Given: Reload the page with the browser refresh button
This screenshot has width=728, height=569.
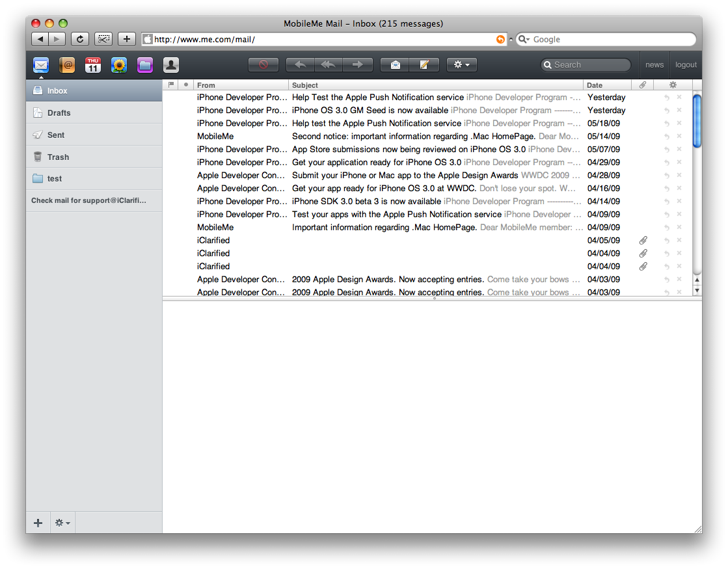Looking at the screenshot, I should (x=80, y=39).
